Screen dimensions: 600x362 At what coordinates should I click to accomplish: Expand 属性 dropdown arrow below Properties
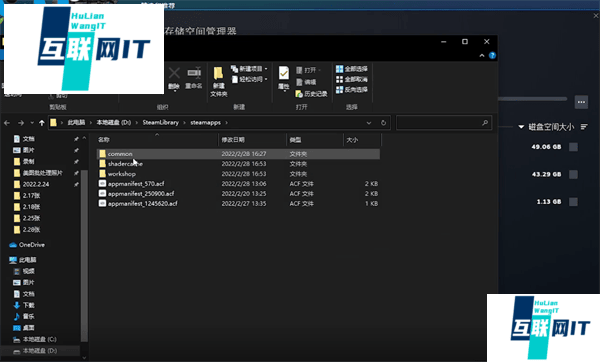(x=284, y=91)
